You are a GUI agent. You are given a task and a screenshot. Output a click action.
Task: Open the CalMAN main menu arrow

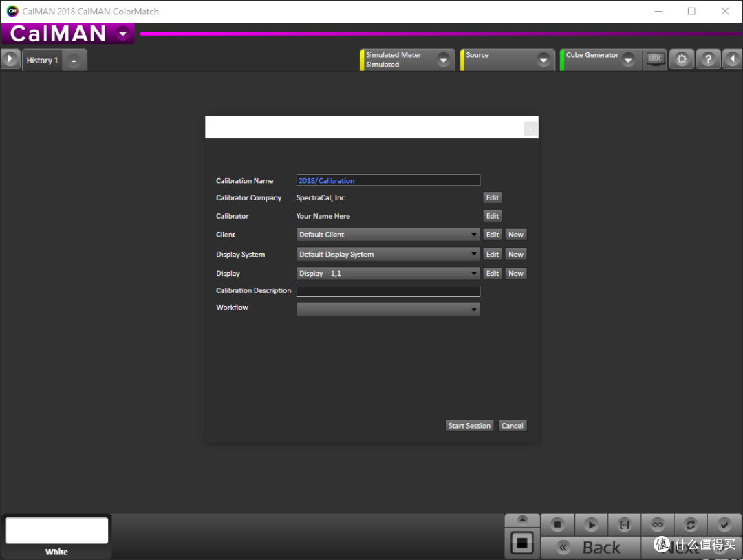tap(122, 34)
